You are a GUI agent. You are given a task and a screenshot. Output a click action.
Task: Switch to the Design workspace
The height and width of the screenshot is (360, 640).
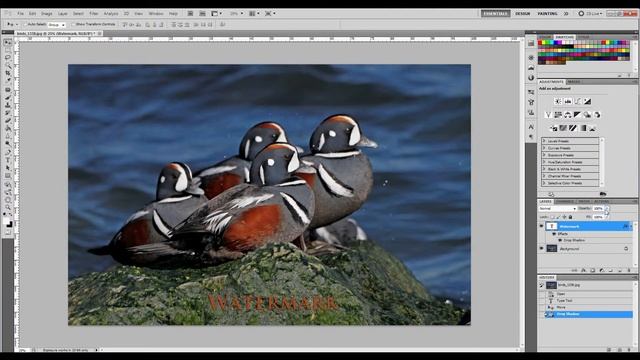[x=522, y=13]
